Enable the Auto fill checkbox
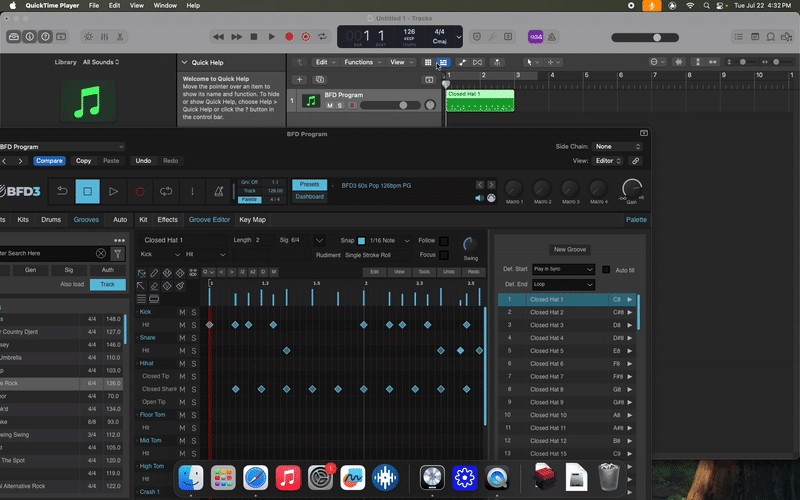 [606, 269]
